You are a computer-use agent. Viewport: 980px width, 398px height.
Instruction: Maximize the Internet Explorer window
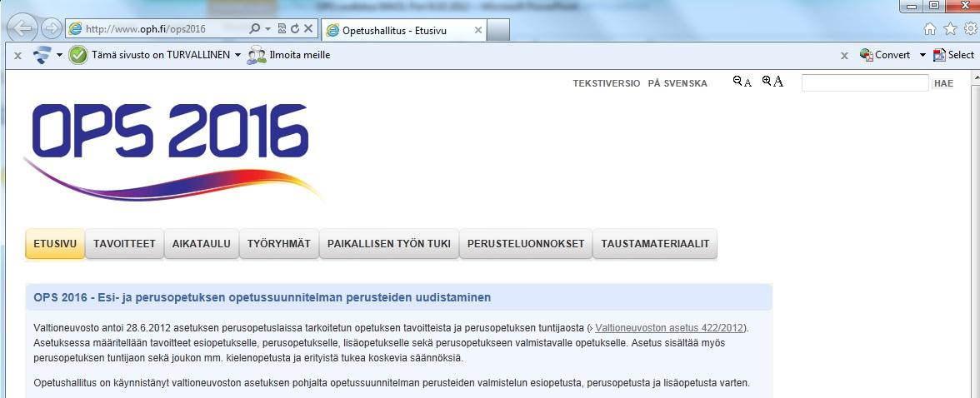click(935, 6)
